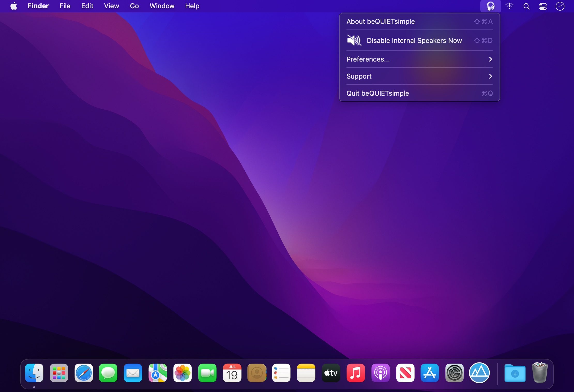Open the Apple menu
Screen dimensions: 574x392
coord(14,6)
